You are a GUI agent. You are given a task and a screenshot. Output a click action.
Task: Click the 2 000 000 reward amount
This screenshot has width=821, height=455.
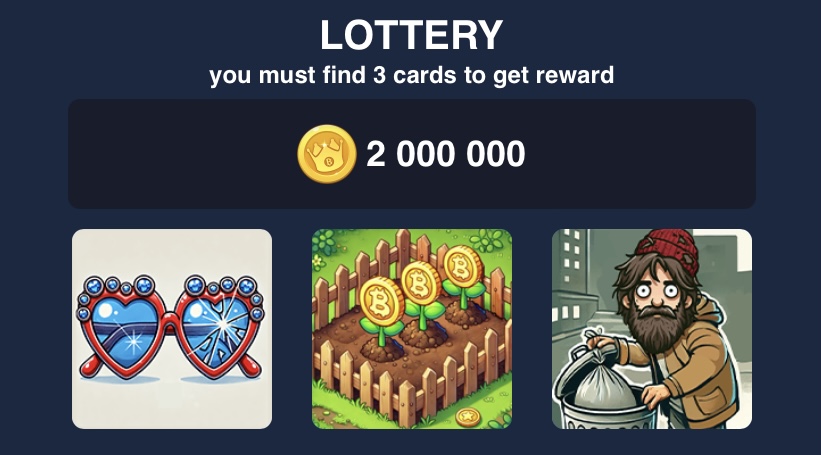(445, 154)
